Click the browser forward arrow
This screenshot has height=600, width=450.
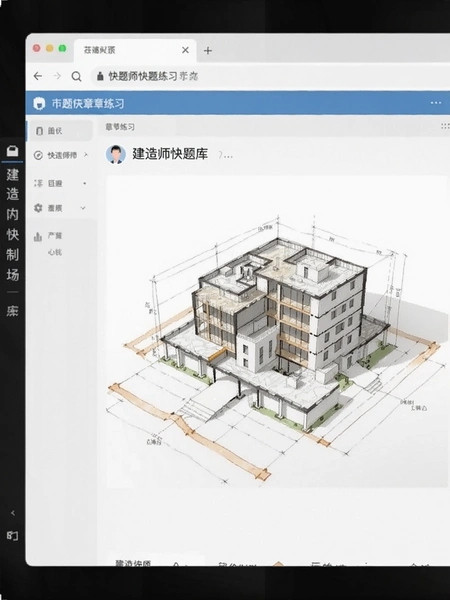pos(57,76)
